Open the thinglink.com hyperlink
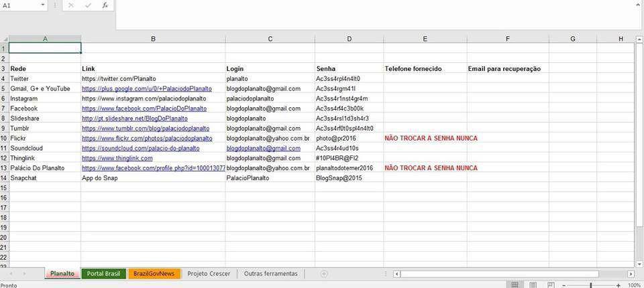The image size is (644, 288). tap(117, 158)
